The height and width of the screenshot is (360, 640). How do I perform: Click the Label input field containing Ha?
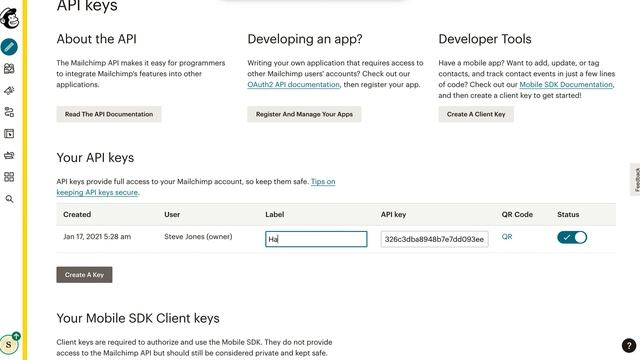click(x=316, y=239)
